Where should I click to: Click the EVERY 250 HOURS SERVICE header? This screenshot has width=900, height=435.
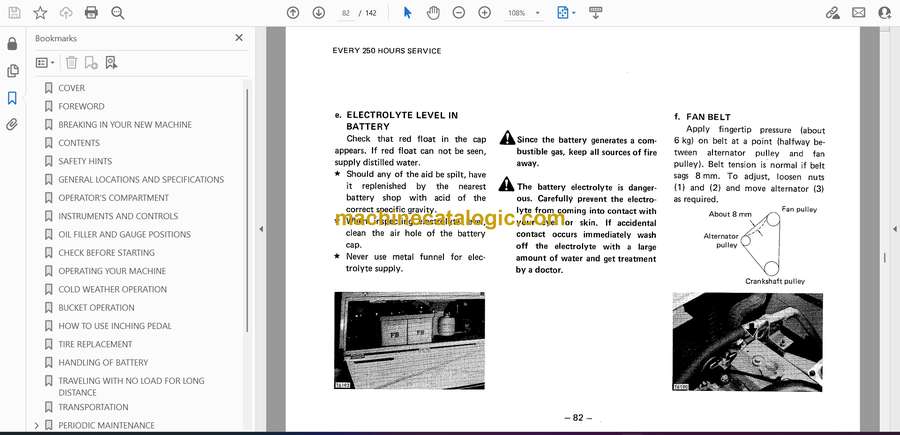[x=387, y=51]
